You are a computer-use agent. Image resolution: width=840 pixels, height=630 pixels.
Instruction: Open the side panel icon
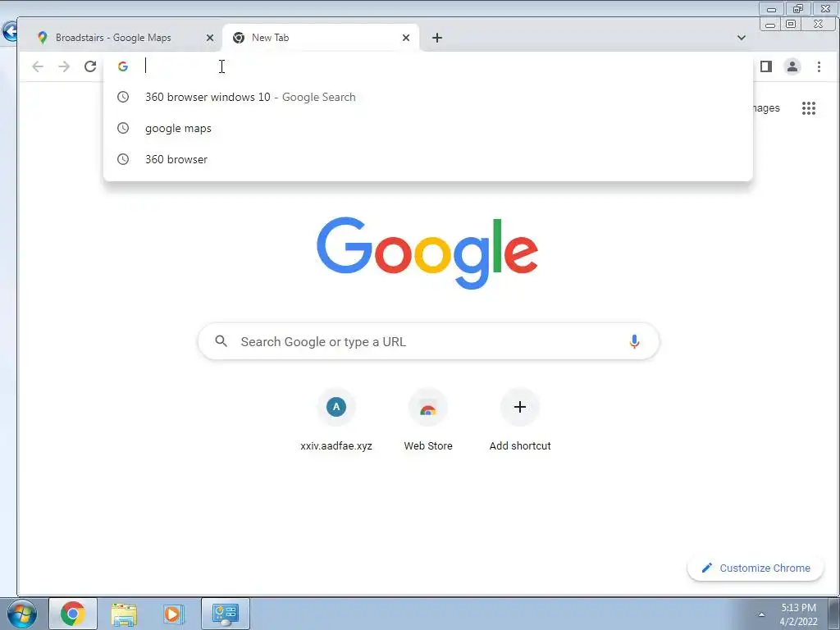pyautogui.click(x=766, y=66)
